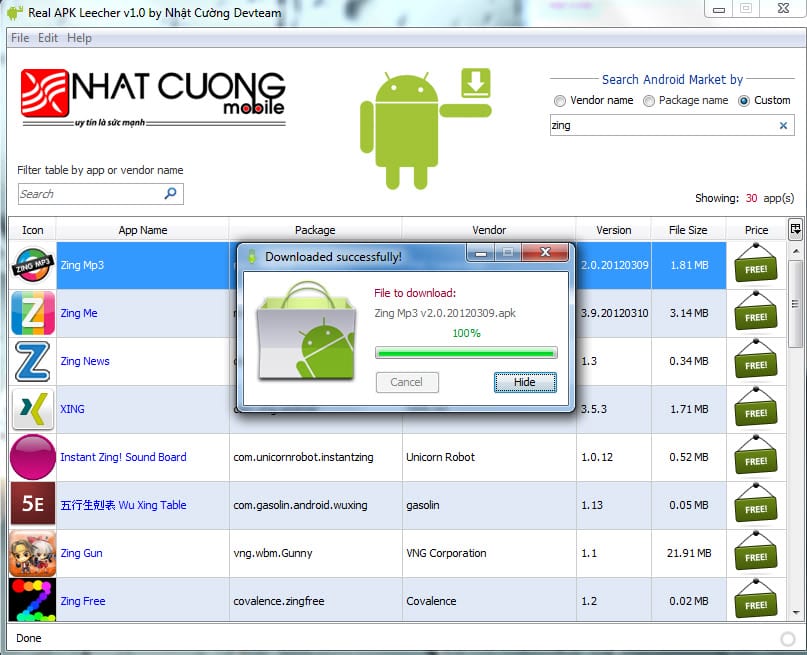This screenshot has width=807, height=655.
Task: Select the Vendor name search option
Action: (x=560, y=100)
